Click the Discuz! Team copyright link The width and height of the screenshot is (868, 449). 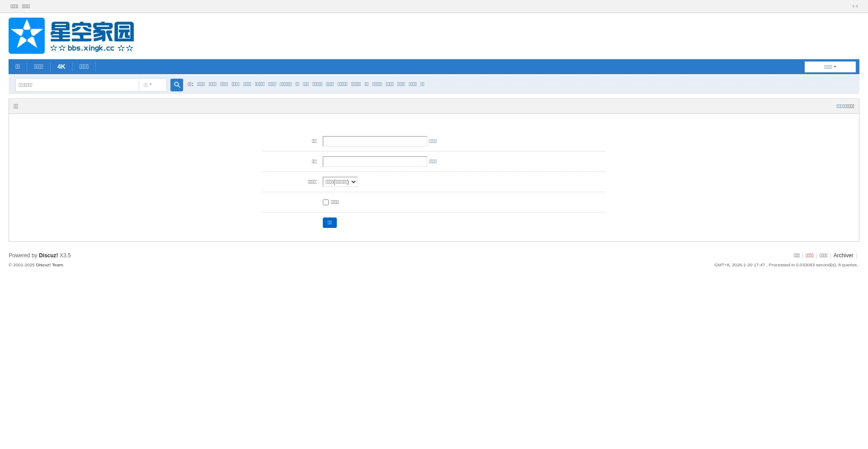pyautogui.click(x=49, y=265)
